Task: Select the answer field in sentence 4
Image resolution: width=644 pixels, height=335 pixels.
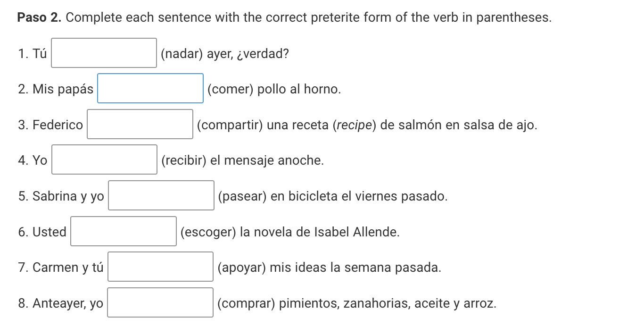Action: tap(105, 160)
